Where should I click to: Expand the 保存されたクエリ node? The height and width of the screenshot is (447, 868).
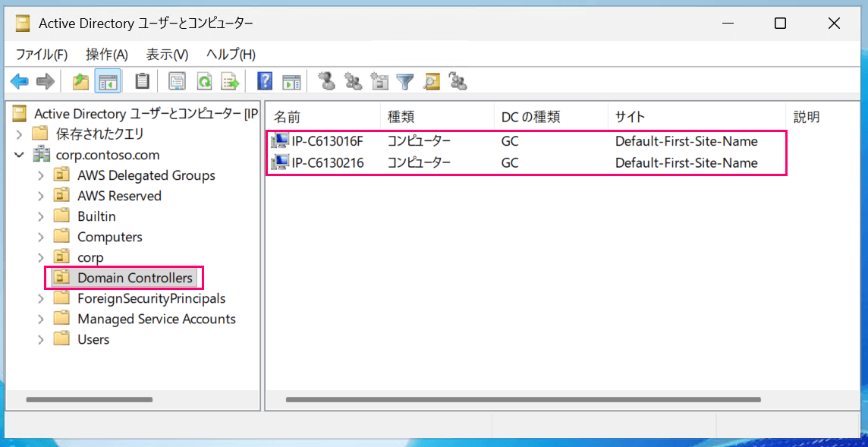[x=20, y=134]
